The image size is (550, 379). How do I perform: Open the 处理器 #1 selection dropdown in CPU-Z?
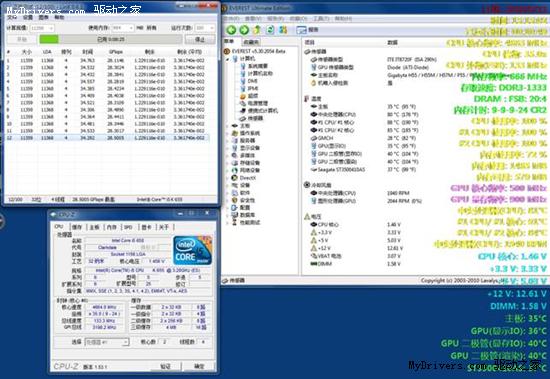[x=107, y=342]
